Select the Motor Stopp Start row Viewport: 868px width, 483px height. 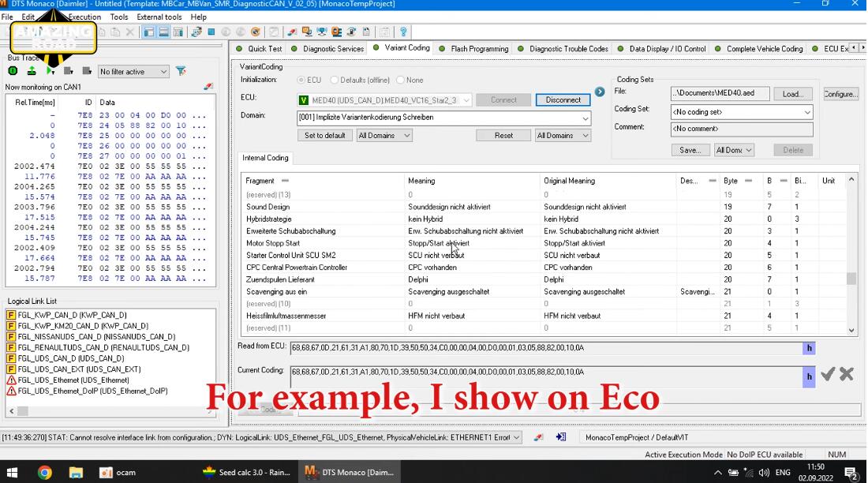coord(544,243)
